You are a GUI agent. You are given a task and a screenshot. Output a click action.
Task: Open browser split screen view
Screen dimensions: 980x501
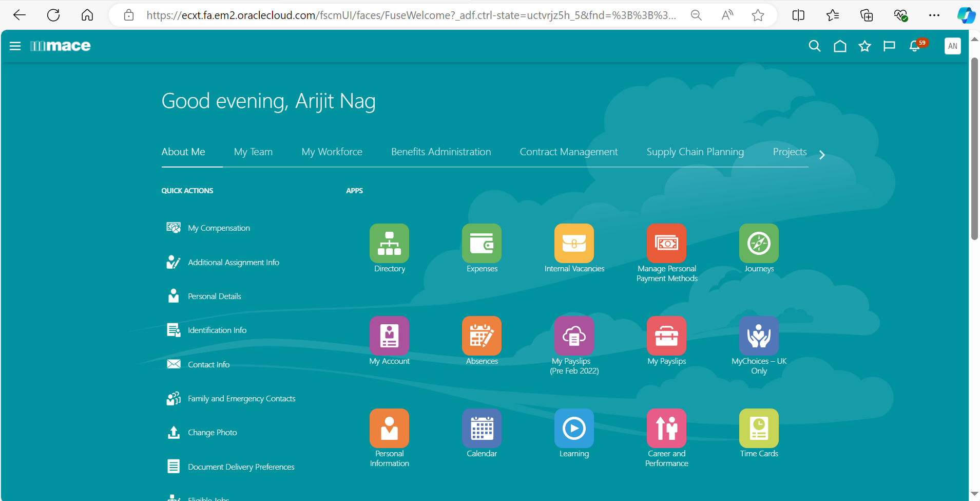pos(798,15)
